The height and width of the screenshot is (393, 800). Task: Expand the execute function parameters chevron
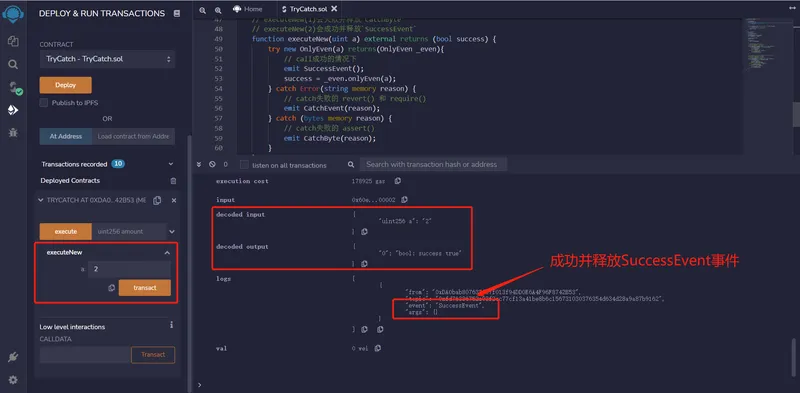point(172,232)
